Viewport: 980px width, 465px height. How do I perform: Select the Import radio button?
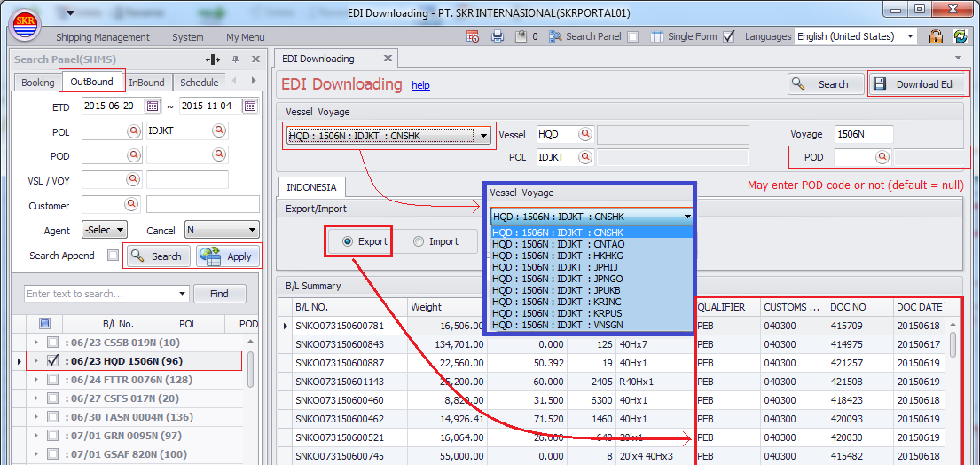click(419, 242)
